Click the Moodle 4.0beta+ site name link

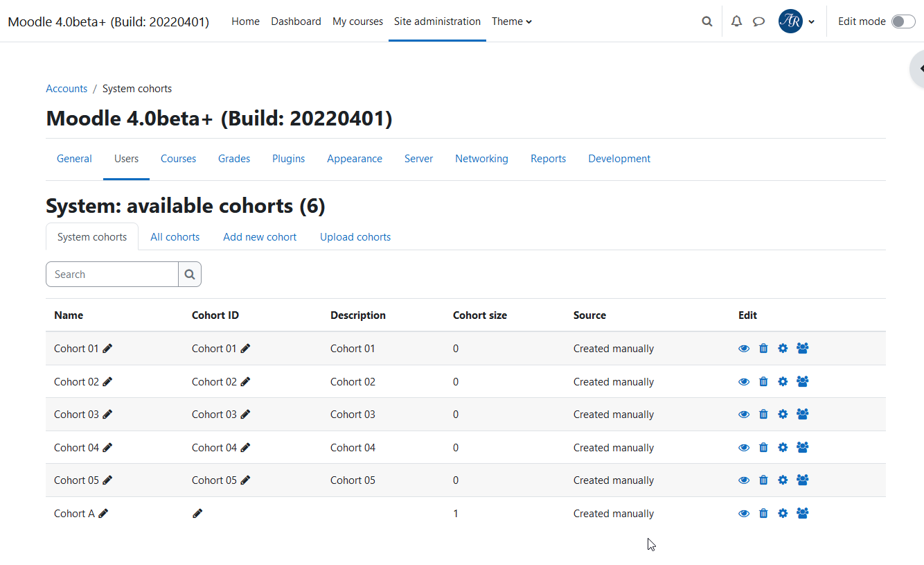[108, 21]
